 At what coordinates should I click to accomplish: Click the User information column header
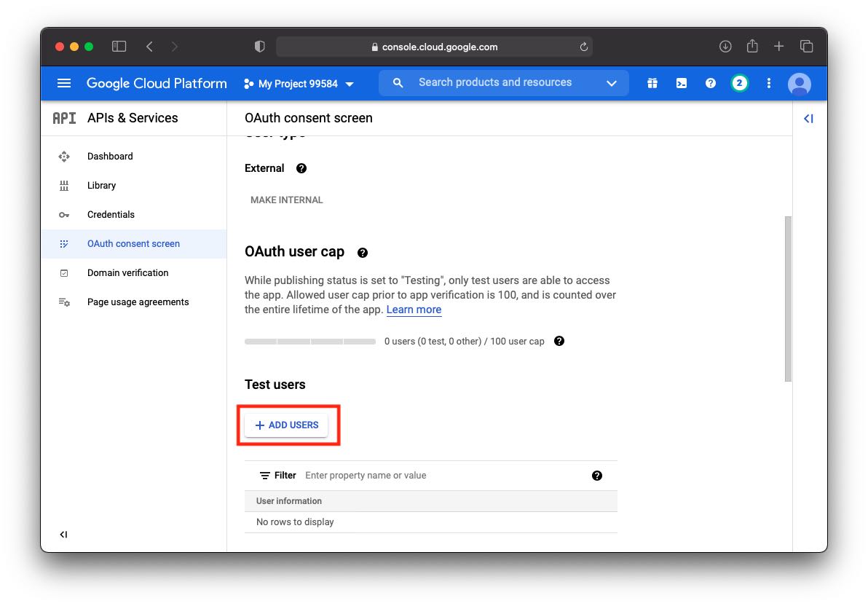289,501
